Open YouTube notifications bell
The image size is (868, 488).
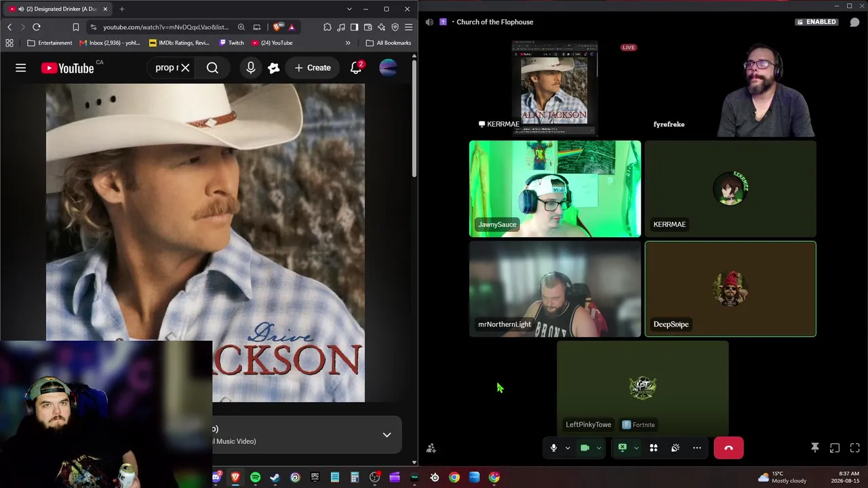pyautogui.click(x=356, y=68)
